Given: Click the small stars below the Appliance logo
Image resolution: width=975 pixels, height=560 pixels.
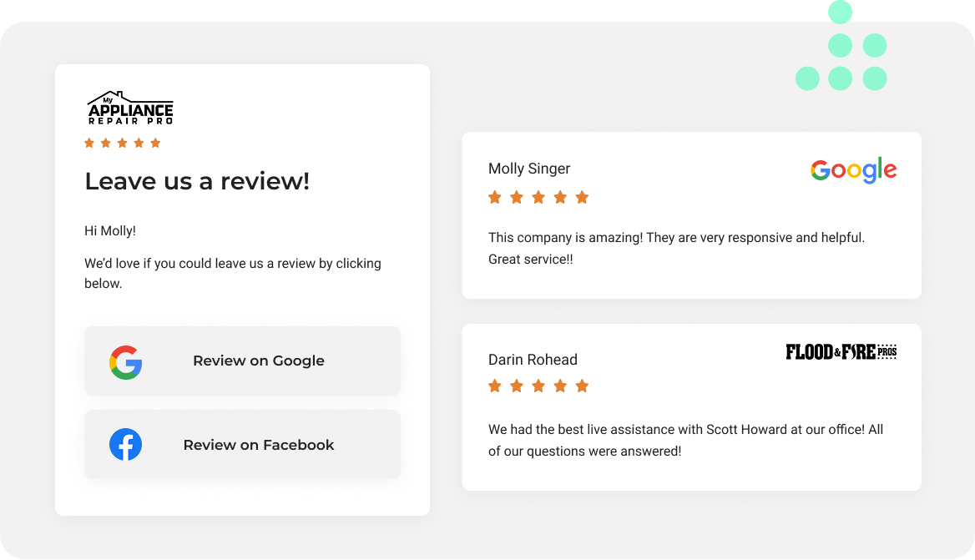Looking at the screenshot, I should click(122, 144).
